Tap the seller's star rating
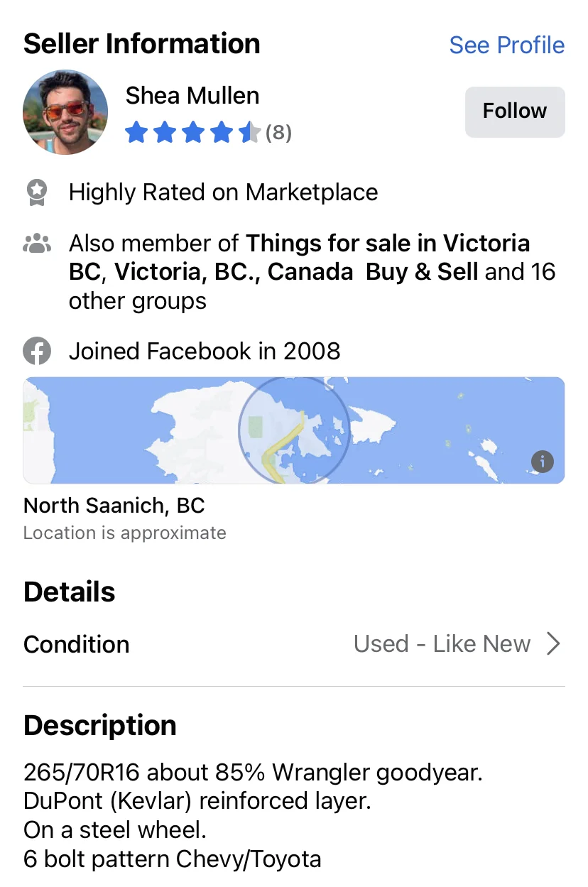 (x=192, y=133)
